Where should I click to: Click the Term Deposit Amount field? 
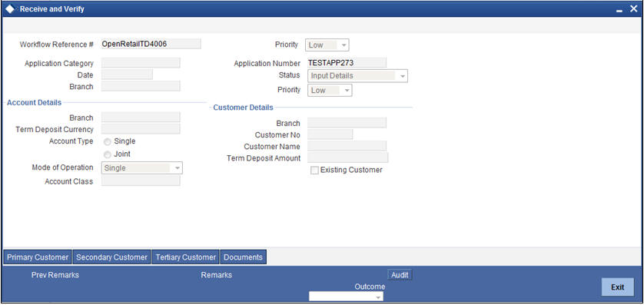point(347,157)
